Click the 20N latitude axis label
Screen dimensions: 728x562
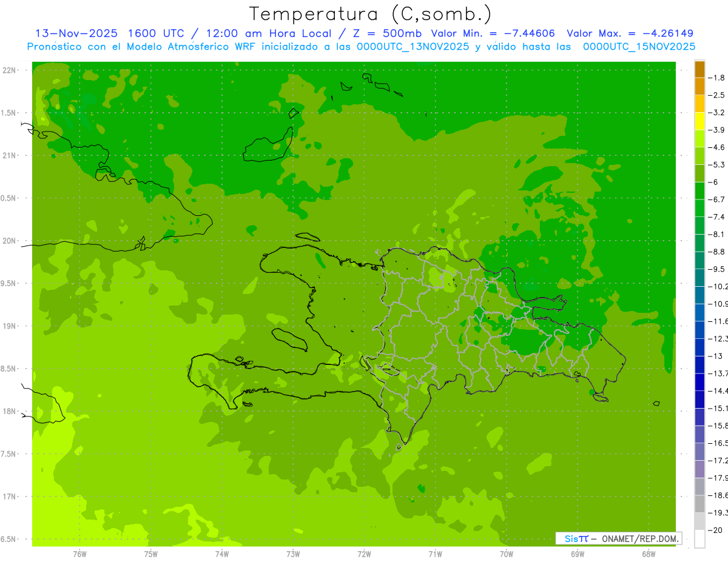tap(8, 241)
